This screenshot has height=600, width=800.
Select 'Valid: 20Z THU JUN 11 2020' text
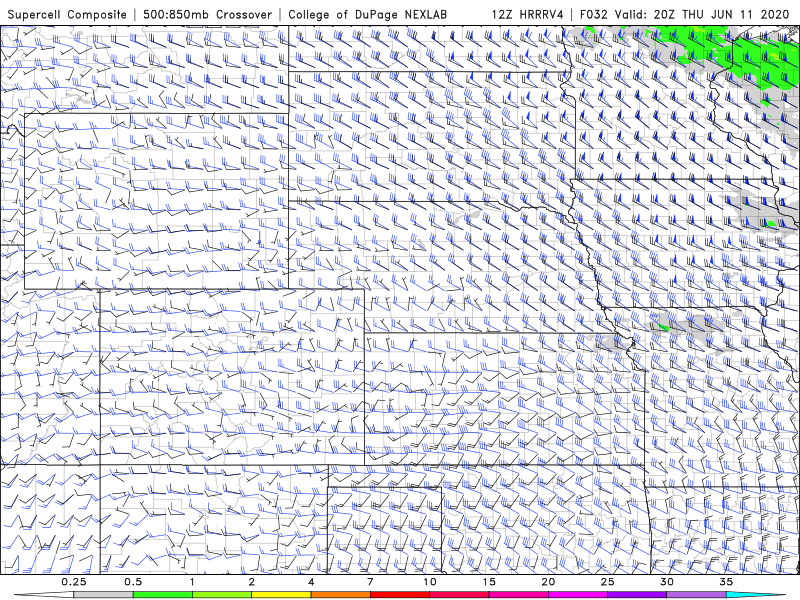coord(702,14)
